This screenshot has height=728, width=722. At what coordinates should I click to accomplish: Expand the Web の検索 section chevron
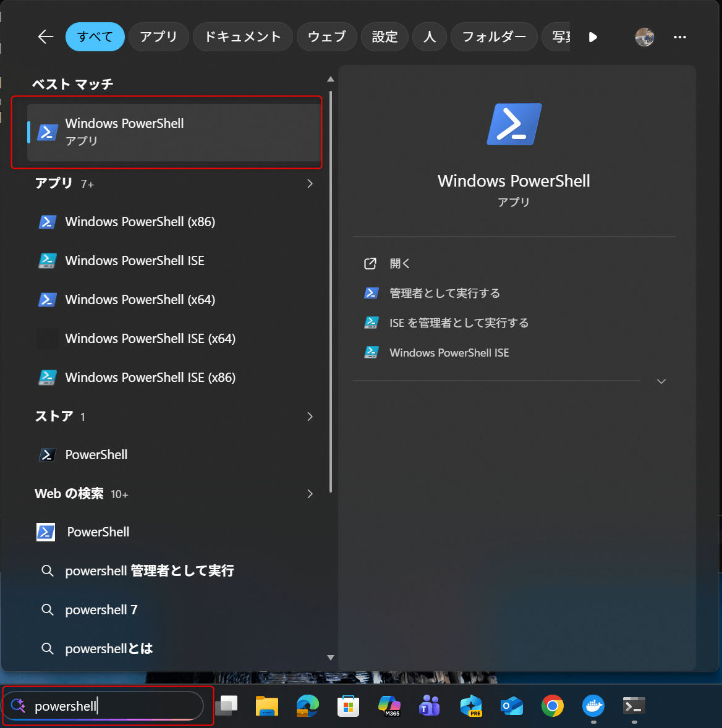tap(310, 494)
